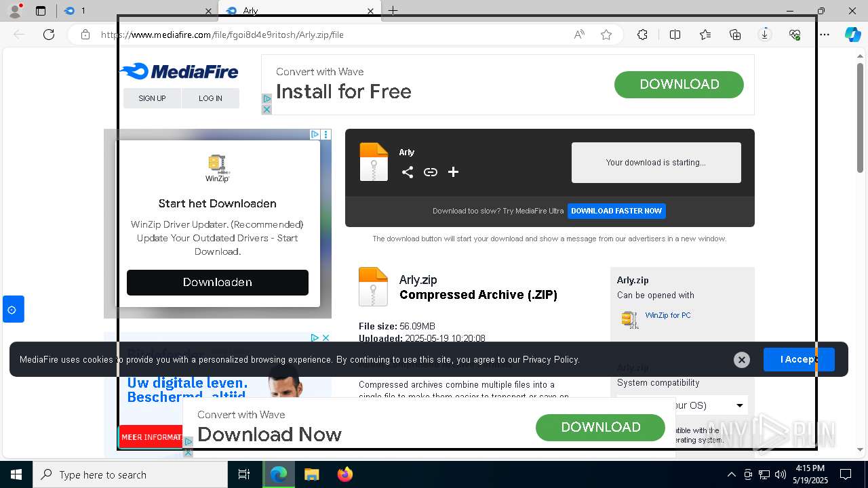Copy link using the chain link icon
The height and width of the screenshot is (488, 868).
[x=430, y=172]
